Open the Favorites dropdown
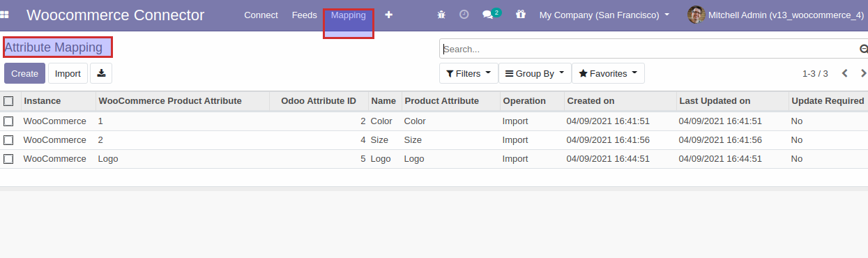The width and height of the screenshot is (868, 258). point(608,73)
